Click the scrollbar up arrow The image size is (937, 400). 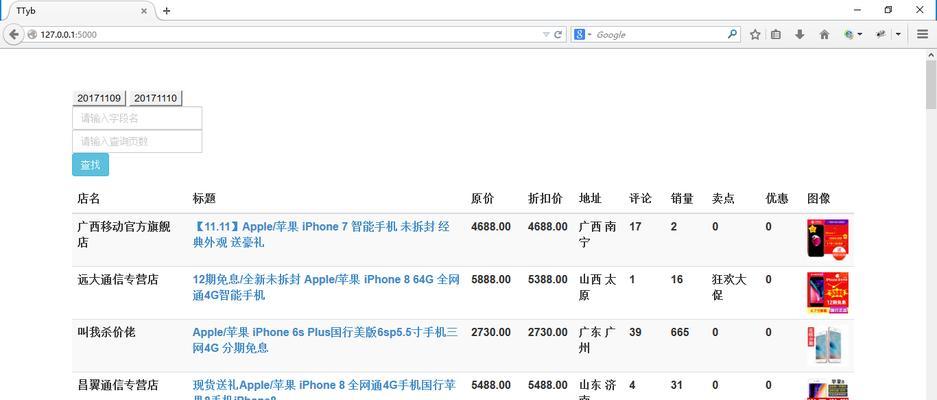click(931, 55)
